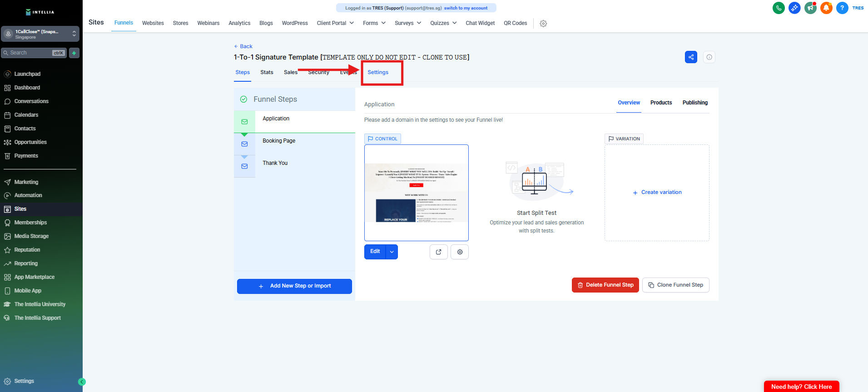Switch to the funnel Stats tab
Screen dimensions: 868x392
click(267, 72)
